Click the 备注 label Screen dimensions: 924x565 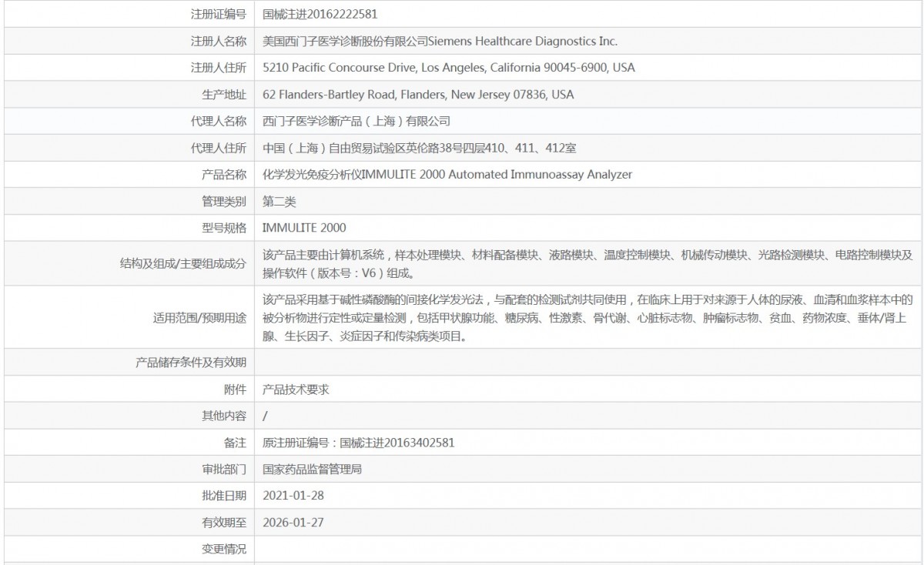(236, 443)
